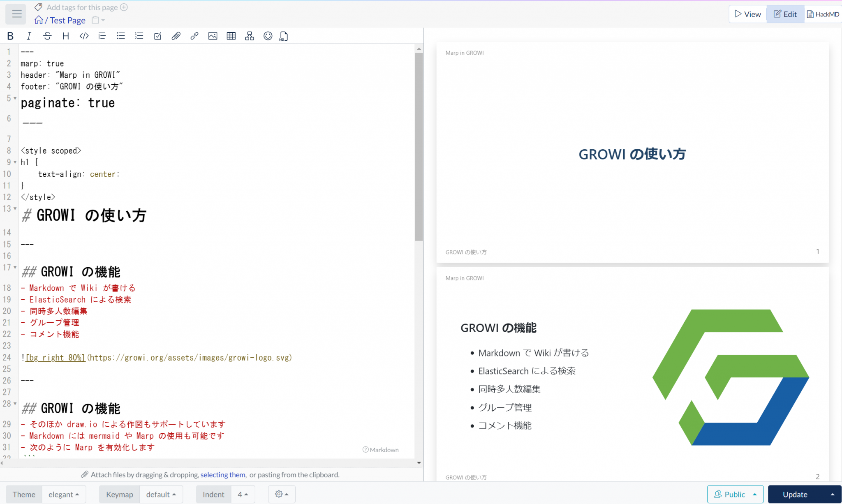Open the draw.io diagram icon
Image resolution: width=842 pixels, height=504 pixels.
[x=249, y=36]
